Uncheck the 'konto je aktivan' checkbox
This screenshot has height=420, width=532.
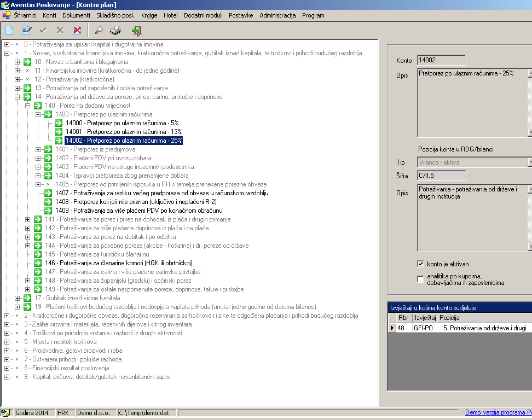click(x=420, y=264)
